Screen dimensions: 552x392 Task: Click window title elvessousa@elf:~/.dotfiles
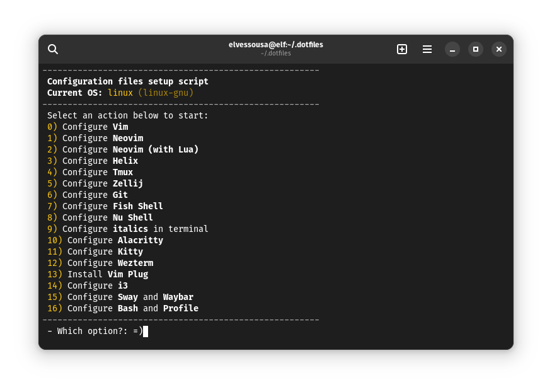(x=275, y=45)
